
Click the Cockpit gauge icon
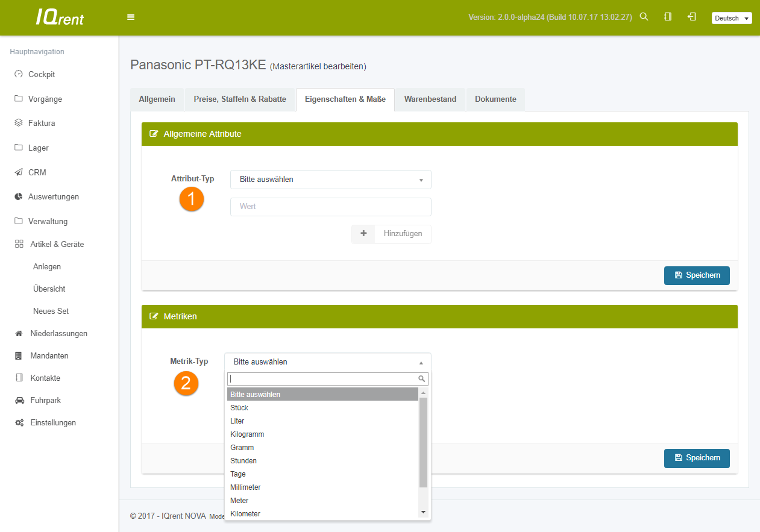click(19, 74)
